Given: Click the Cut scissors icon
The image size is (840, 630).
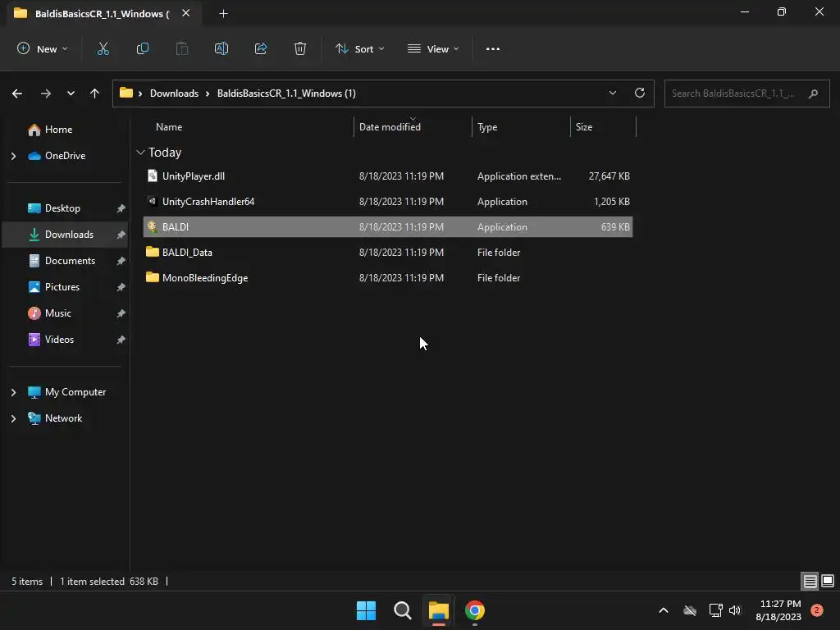Looking at the screenshot, I should (x=103, y=48).
